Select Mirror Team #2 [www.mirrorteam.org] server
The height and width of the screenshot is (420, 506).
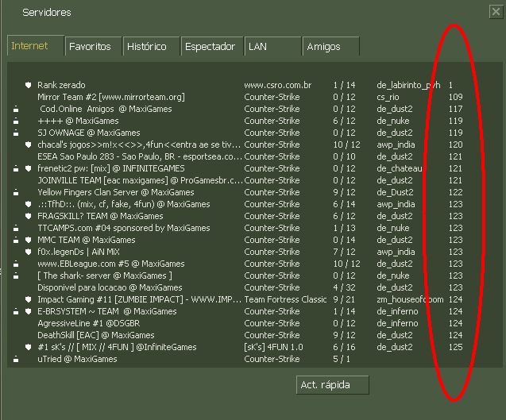coord(255,97)
